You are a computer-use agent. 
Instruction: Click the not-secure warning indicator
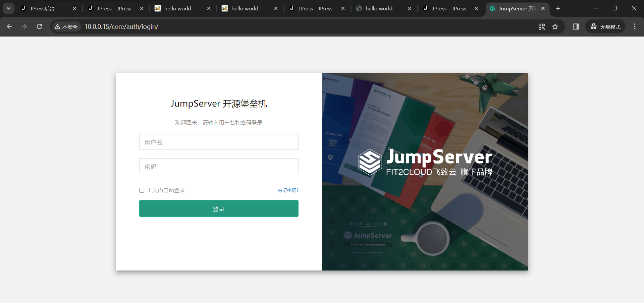pos(66,26)
